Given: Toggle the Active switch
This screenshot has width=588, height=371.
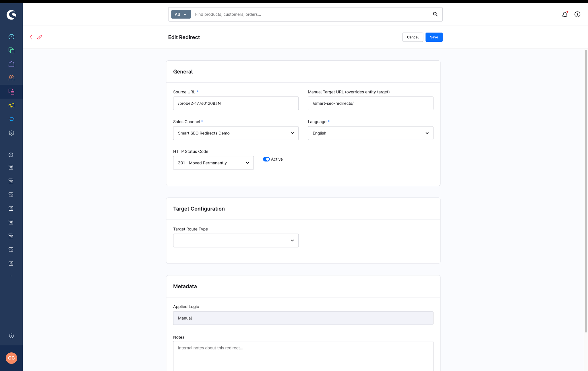Looking at the screenshot, I should point(266,159).
